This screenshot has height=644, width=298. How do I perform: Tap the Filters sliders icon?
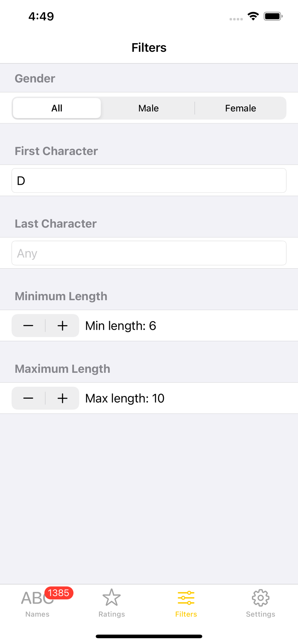(186, 598)
